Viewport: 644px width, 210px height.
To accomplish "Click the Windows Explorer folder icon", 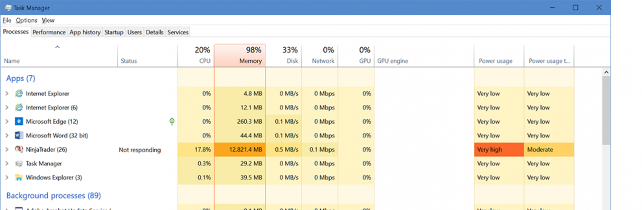I will tap(19, 177).
